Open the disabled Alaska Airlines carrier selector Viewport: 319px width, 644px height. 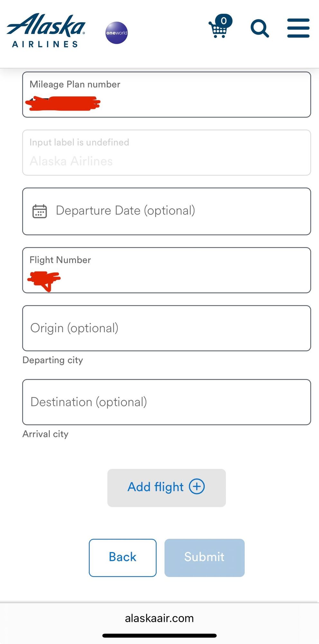(166, 153)
